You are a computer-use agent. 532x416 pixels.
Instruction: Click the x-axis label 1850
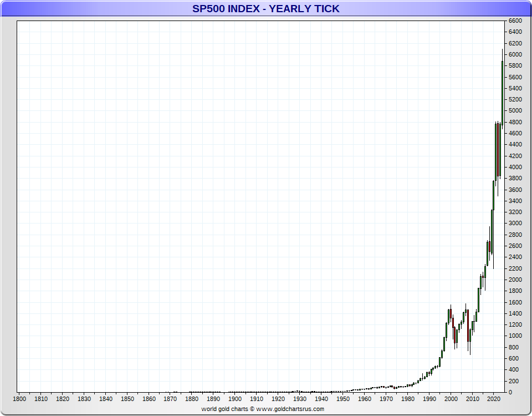point(127,399)
